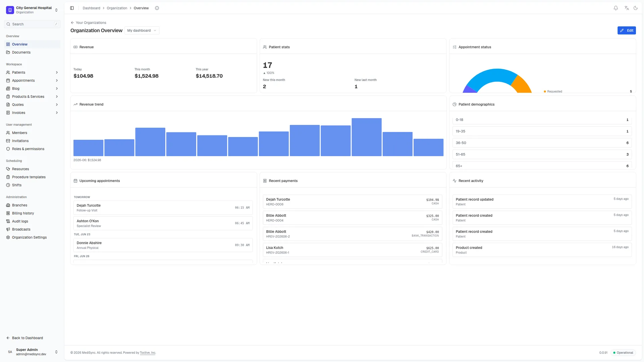This screenshot has width=644, height=362.
Task: Go to Audit logs
Action: click(x=32, y=221)
